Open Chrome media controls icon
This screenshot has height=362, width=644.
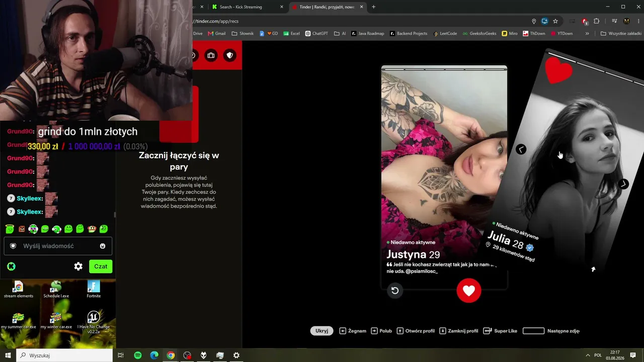pyautogui.click(x=614, y=21)
